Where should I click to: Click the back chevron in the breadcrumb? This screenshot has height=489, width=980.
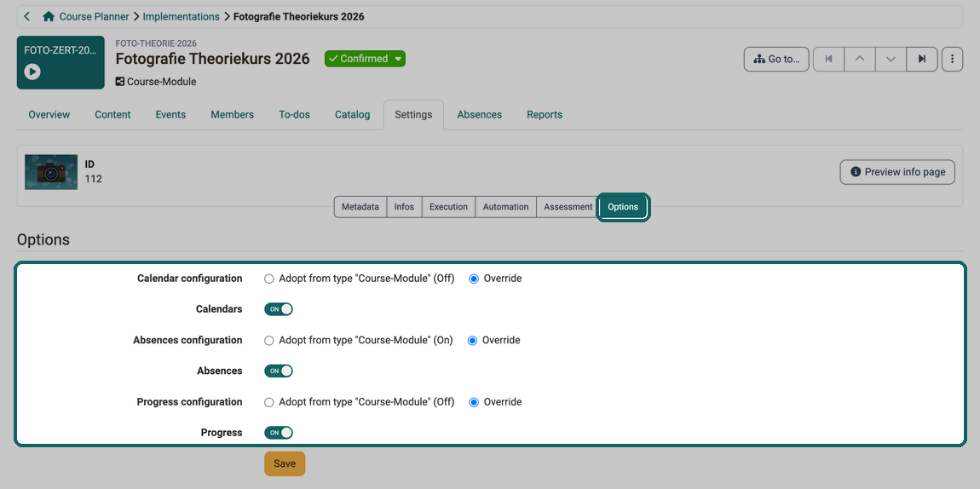coord(27,17)
